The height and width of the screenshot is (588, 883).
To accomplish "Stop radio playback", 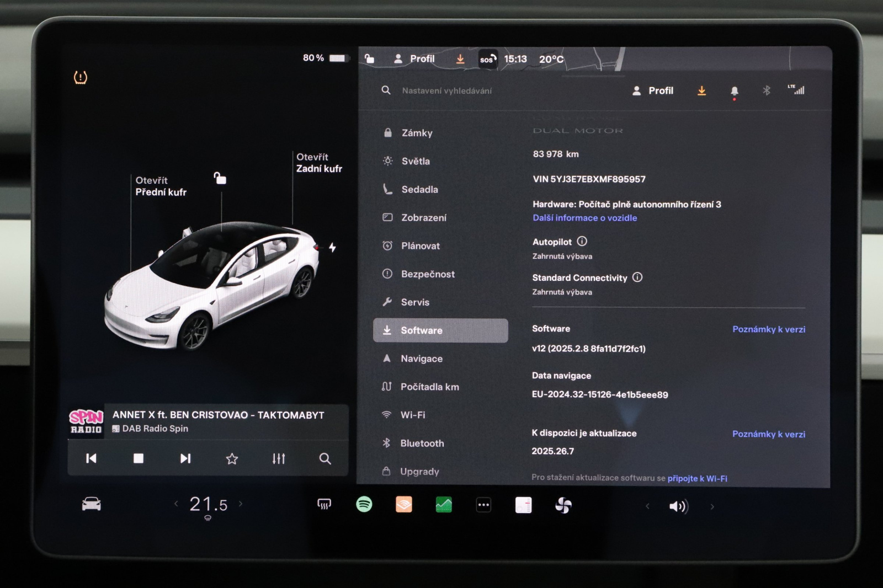I will click(139, 458).
